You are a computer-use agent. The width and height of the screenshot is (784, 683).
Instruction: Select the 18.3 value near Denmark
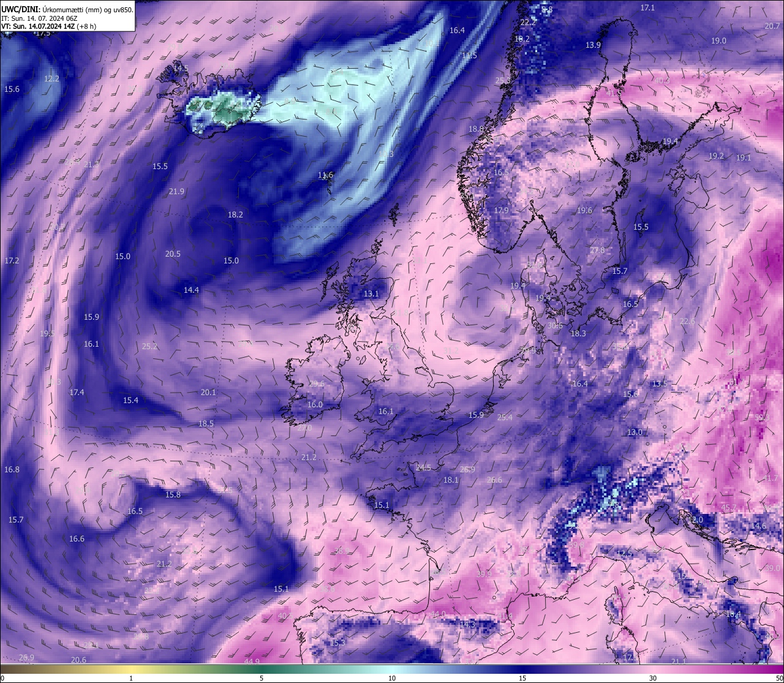point(578,333)
